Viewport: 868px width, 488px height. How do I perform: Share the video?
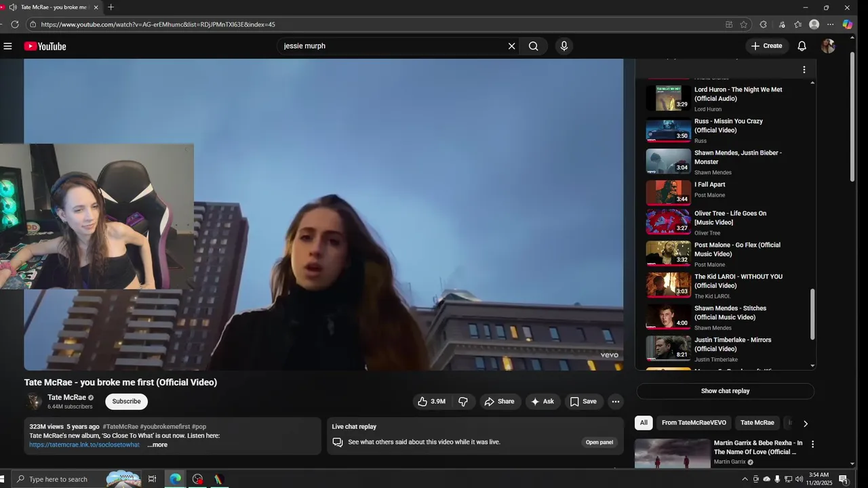[499, 401]
